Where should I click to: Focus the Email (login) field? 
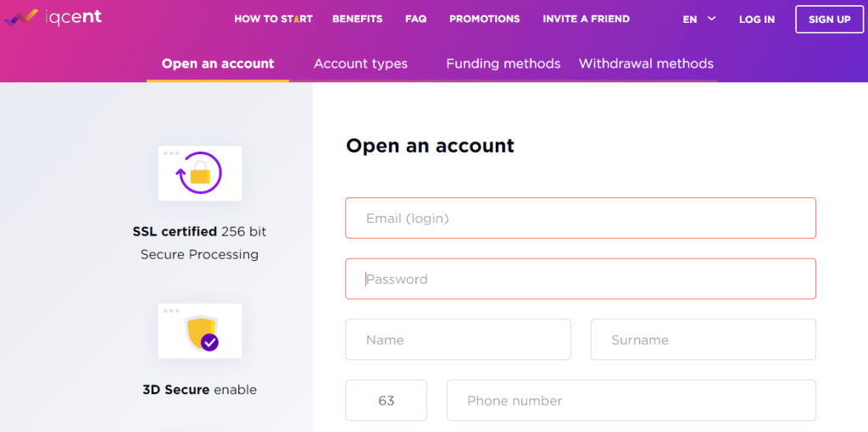(581, 218)
